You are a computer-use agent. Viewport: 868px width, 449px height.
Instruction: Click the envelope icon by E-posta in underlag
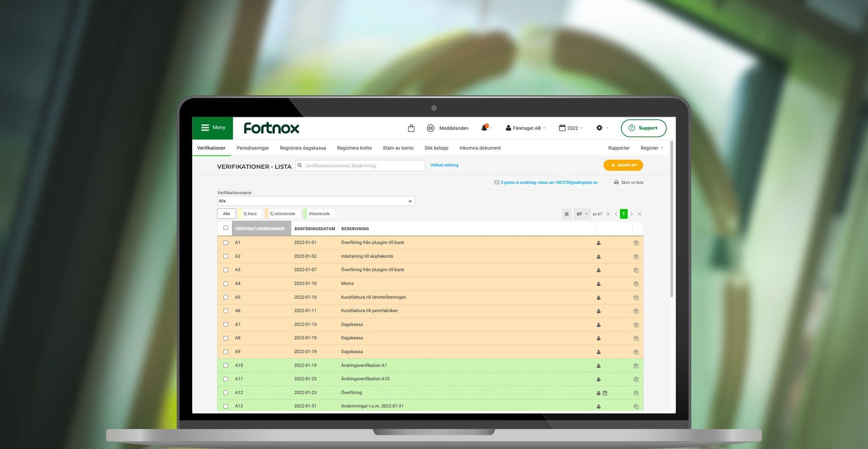pyautogui.click(x=496, y=182)
